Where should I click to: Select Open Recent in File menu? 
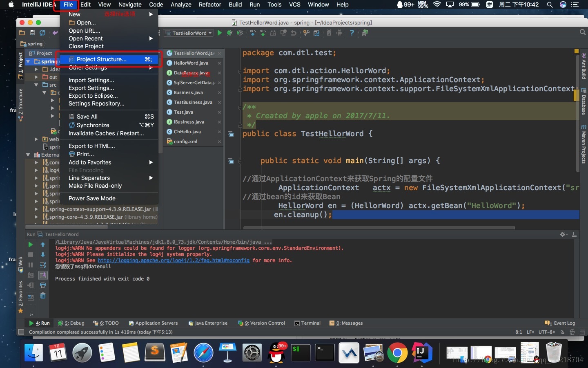[109, 38]
